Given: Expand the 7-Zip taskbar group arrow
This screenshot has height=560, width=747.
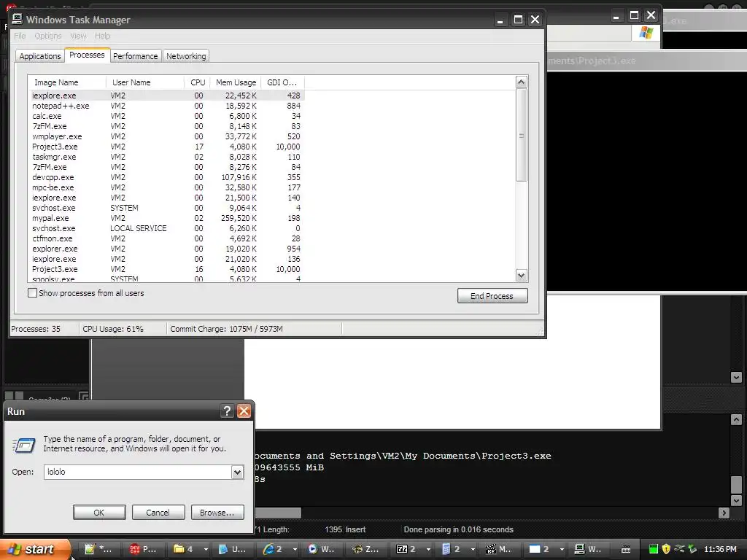Looking at the screenshot, I should (x=428, y=549).
